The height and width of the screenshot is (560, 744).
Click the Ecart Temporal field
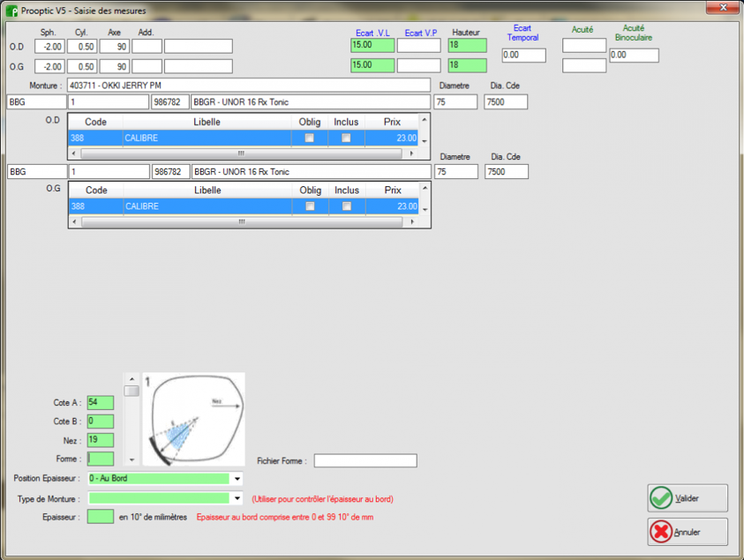click(x=524, y=55)
